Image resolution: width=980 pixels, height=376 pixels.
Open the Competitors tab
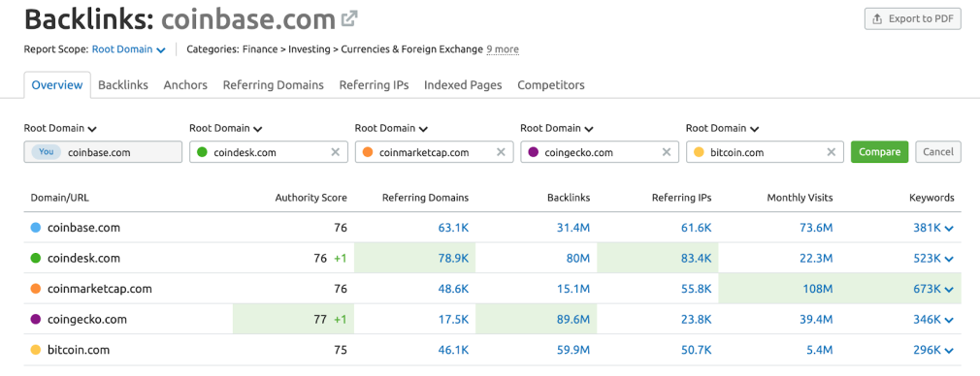[551, 85]
